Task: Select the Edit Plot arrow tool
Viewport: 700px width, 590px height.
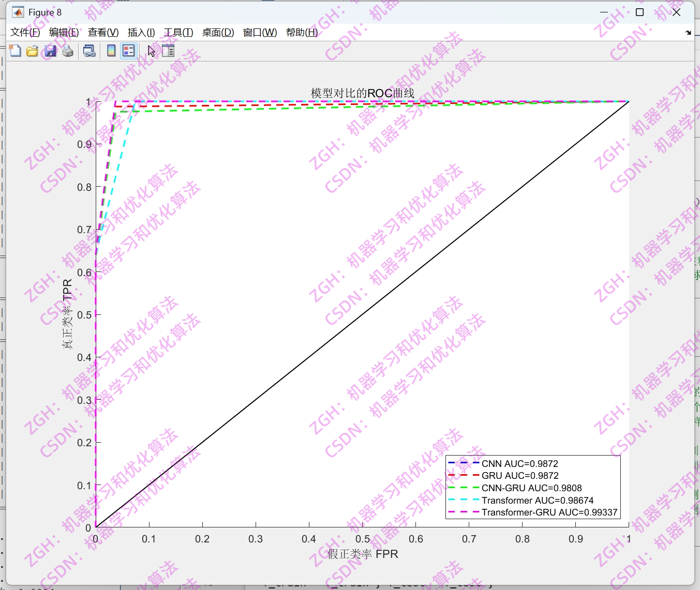Action: pyautogui.click(x=151, y=51)
